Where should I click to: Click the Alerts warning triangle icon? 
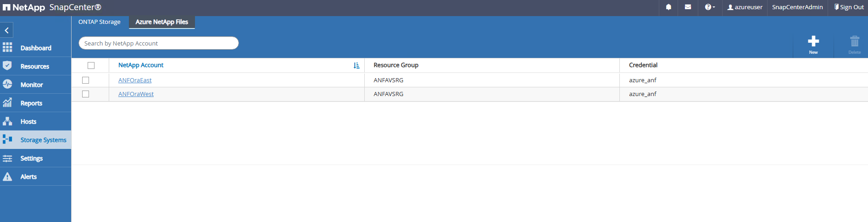point(7,176)
